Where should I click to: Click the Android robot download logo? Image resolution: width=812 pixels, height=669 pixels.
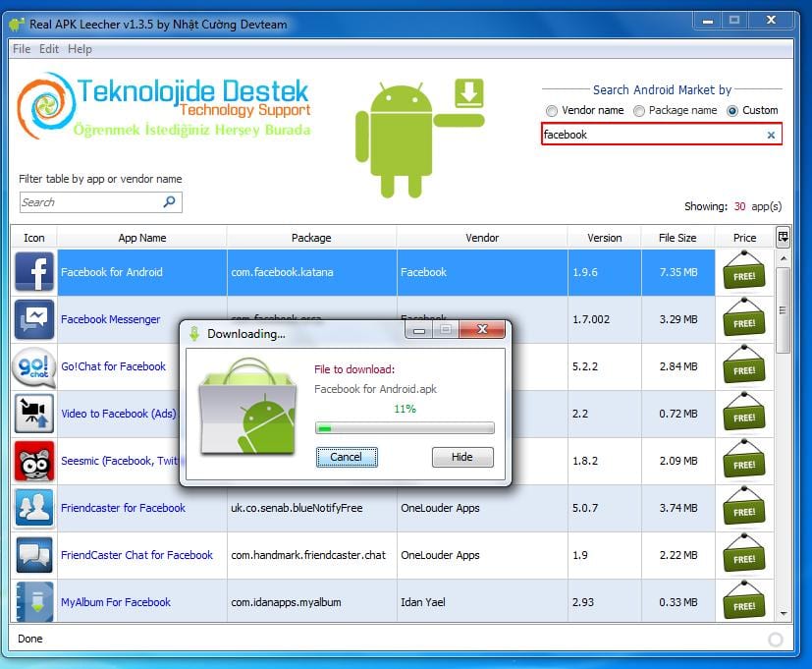point(420,138)
